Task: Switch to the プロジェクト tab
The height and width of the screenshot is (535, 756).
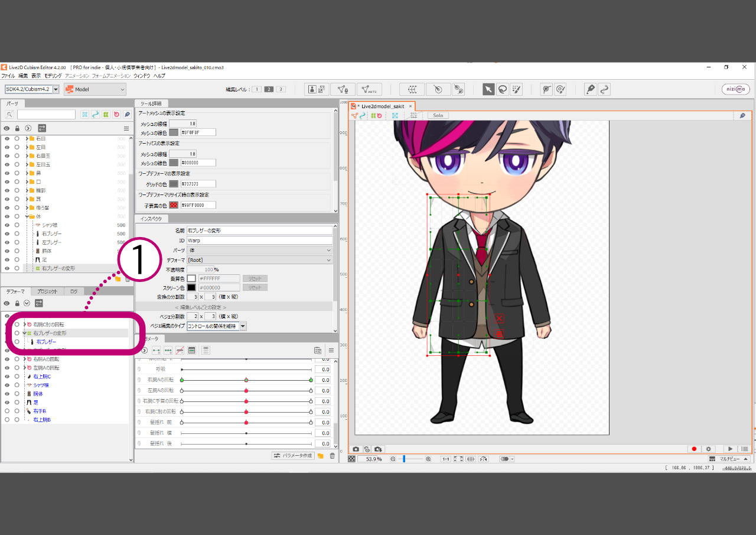Action: 47,291
